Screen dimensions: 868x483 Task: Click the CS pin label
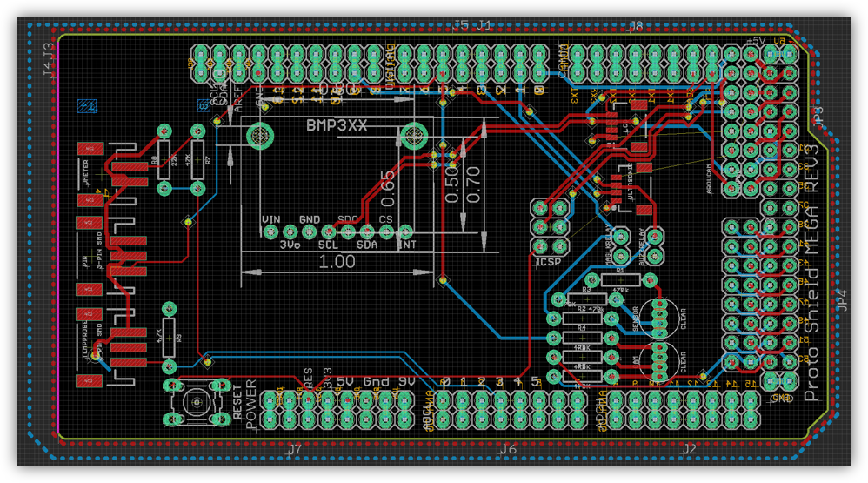click(x=386, y=220)
